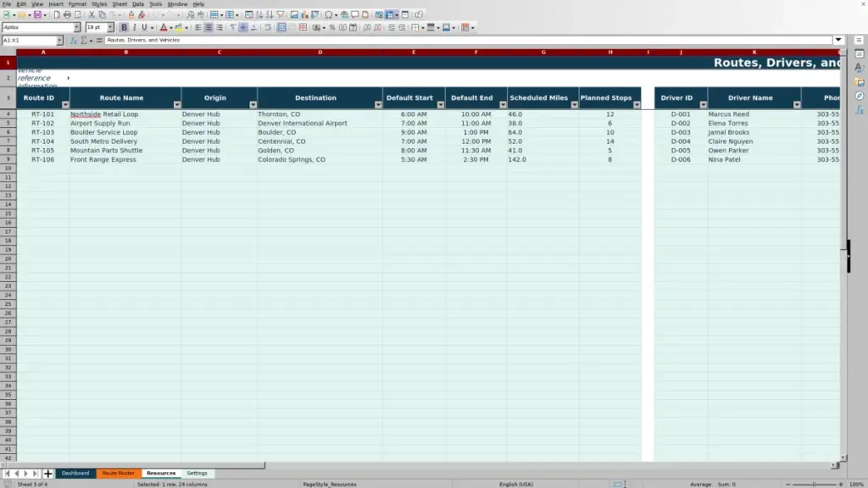Click the background highlight color swatch
The image size is (868, 488).
(179, 28)
